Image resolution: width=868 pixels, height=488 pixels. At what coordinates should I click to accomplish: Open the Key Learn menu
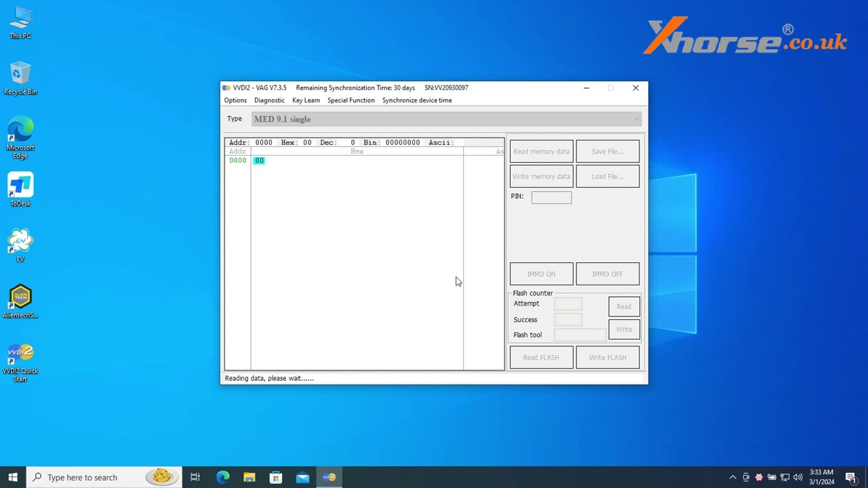[x=306, y=100]
